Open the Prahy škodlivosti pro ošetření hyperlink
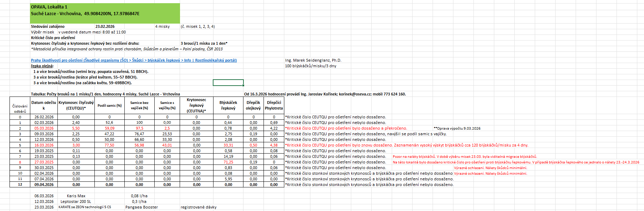 pyautogui.click(x=134, y=60)
